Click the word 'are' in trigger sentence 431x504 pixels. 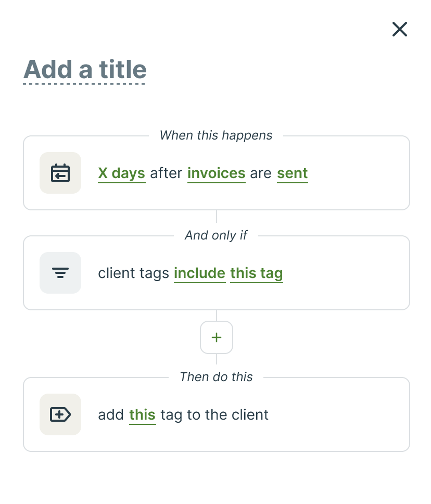(x=261, y=173)
